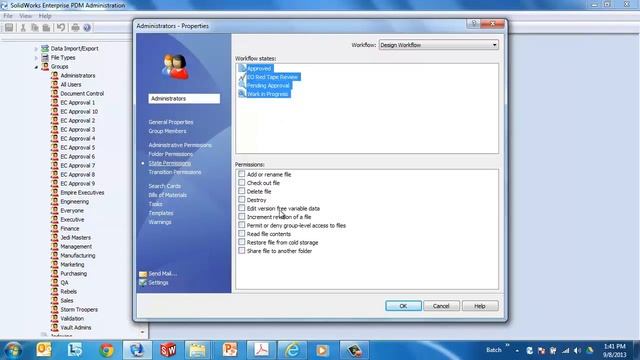
Task: Enable Increment revision of a file
Action: coord(242,217)
